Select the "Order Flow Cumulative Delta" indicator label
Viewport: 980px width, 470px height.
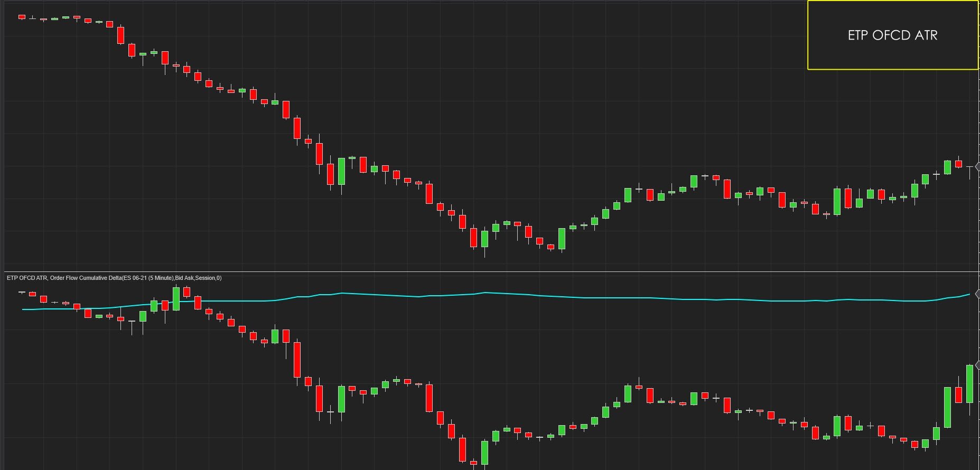[x=114, y=278]
